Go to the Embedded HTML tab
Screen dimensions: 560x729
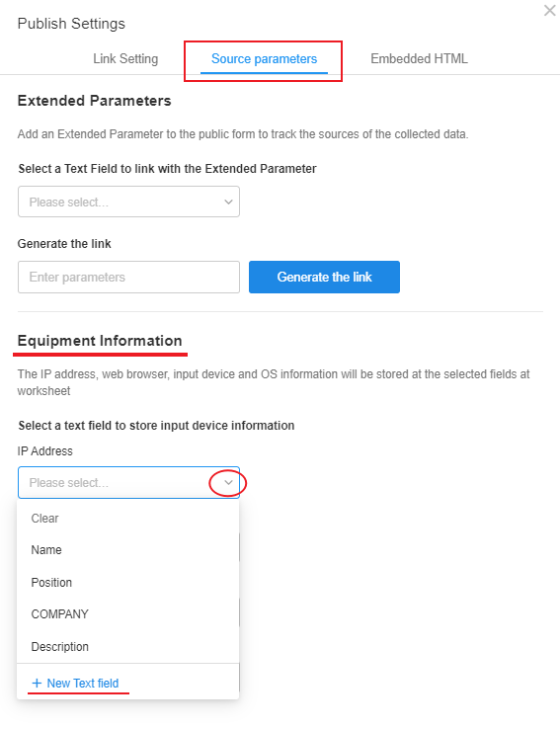419,58
